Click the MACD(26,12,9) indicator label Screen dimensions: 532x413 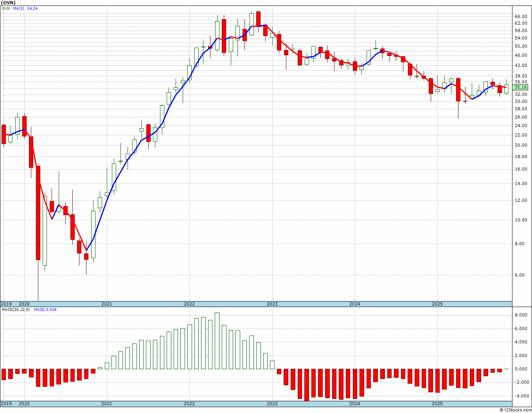[x=16, y=309]
